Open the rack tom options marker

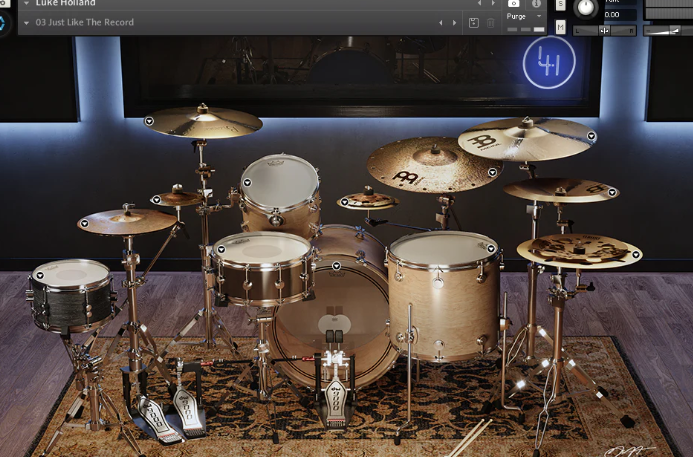(x=247, y=182)
